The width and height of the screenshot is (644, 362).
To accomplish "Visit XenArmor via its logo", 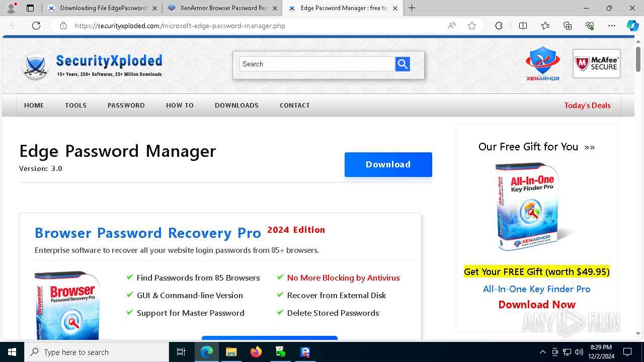I will (543, 63).
